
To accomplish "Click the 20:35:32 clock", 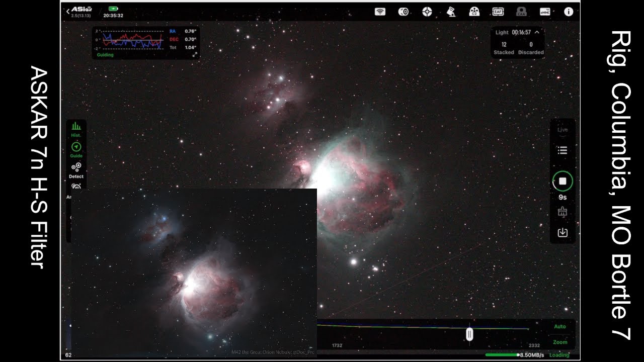I will tap(113, 16).
